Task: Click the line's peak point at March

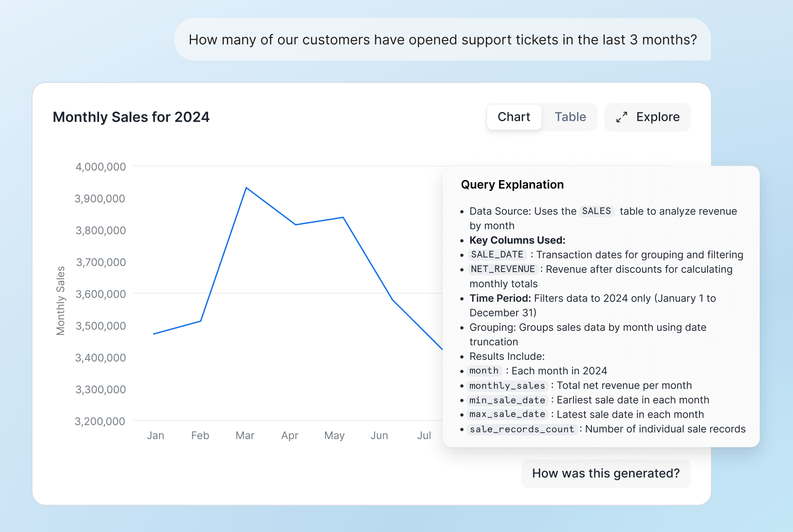Action: click(247, 188)
